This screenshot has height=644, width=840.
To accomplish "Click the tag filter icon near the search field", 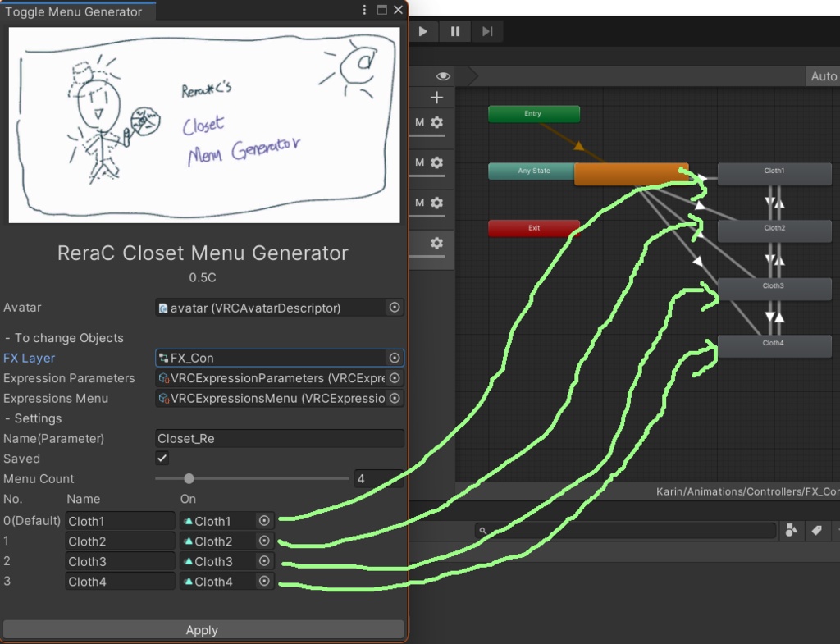I will tap(816, 531).
